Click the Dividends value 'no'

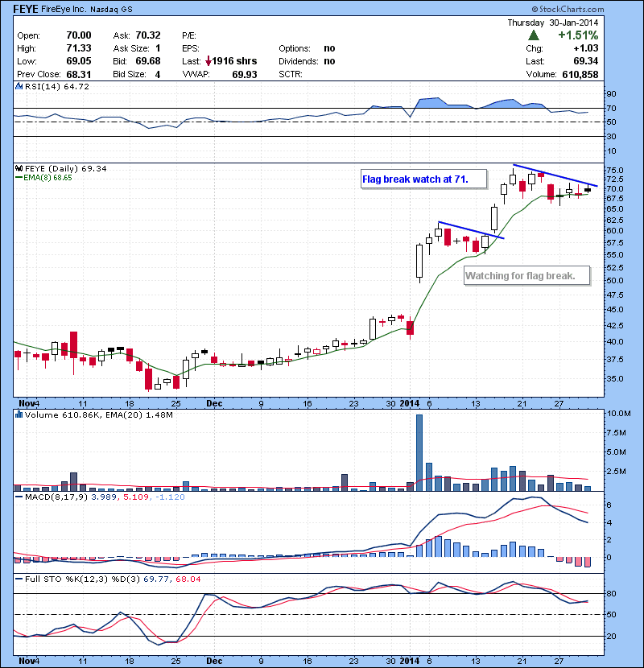pyautogui.click(x=329, y=61)
